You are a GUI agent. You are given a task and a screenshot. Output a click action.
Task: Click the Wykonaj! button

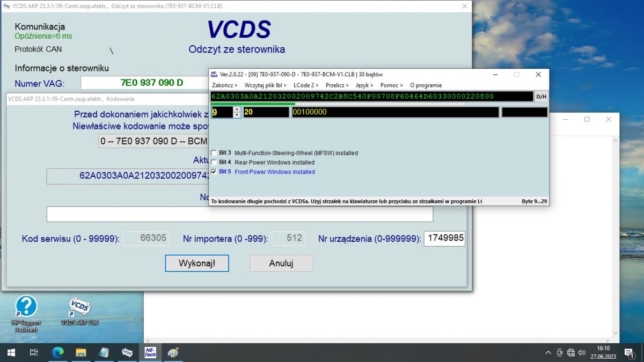coord(197,263)
